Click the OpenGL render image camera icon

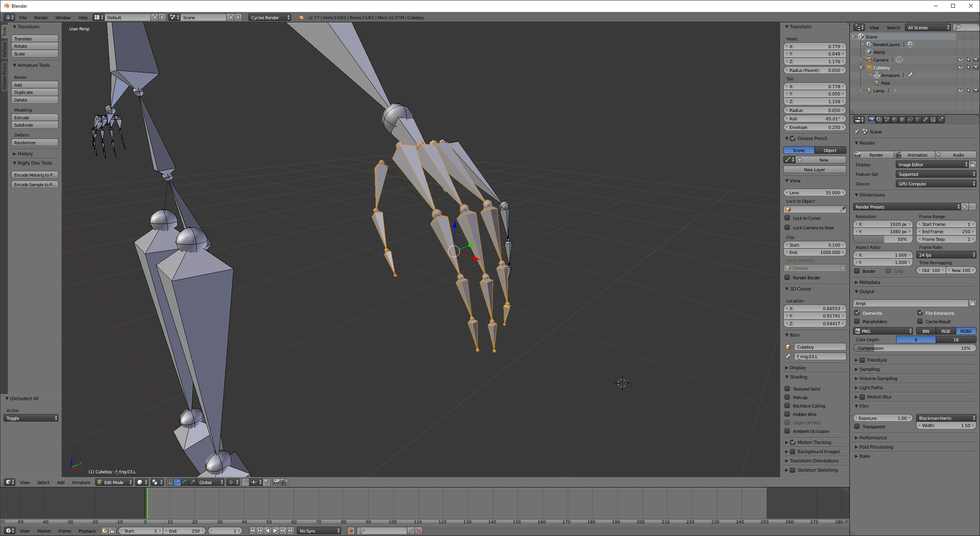tap(276, 482)
